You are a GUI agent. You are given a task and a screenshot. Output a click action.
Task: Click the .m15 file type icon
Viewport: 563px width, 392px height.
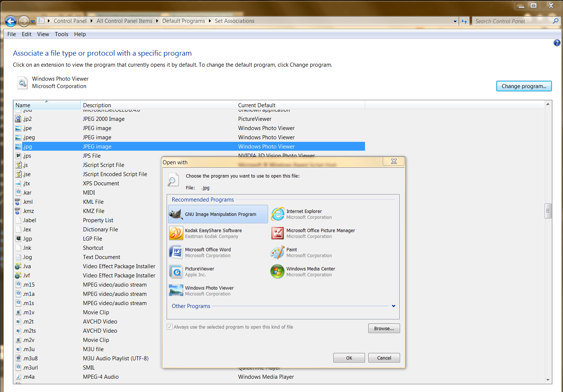[x=18, y=285]
